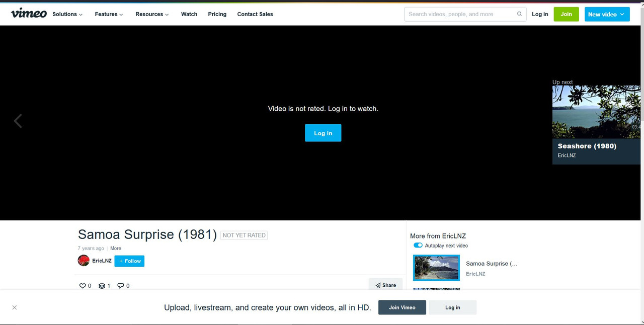The image size is (644, 325).
Task: Like the video with the heart icon
Action: click(83, 286)
